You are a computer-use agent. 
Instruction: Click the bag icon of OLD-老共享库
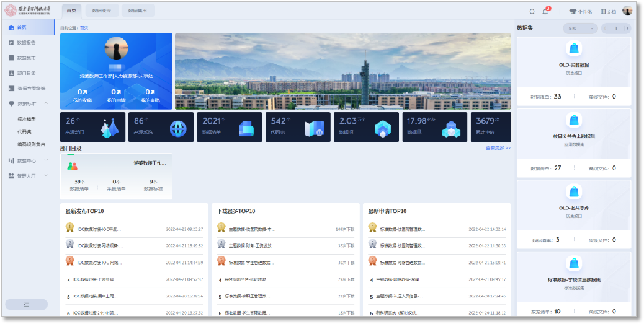[x=574, y=191]
